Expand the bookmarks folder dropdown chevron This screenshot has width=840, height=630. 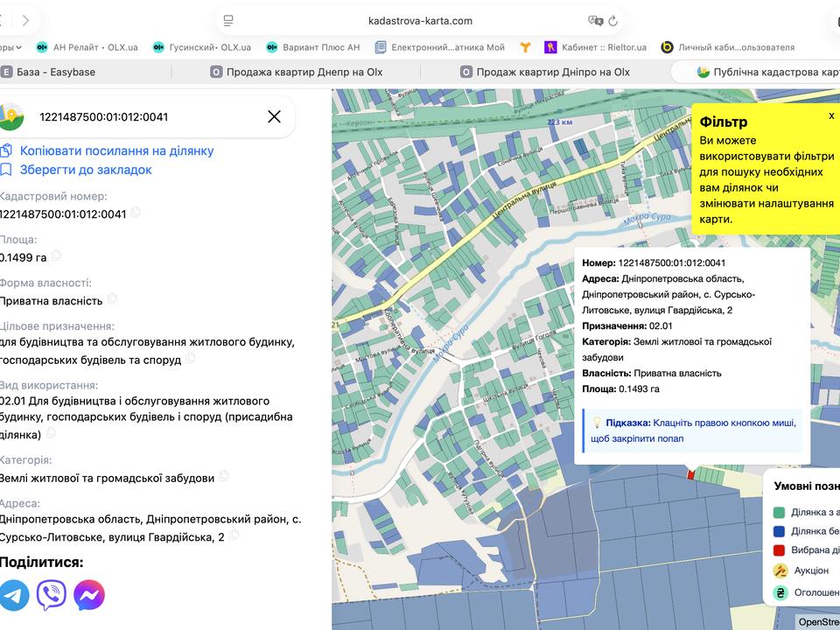coord(18,47)
